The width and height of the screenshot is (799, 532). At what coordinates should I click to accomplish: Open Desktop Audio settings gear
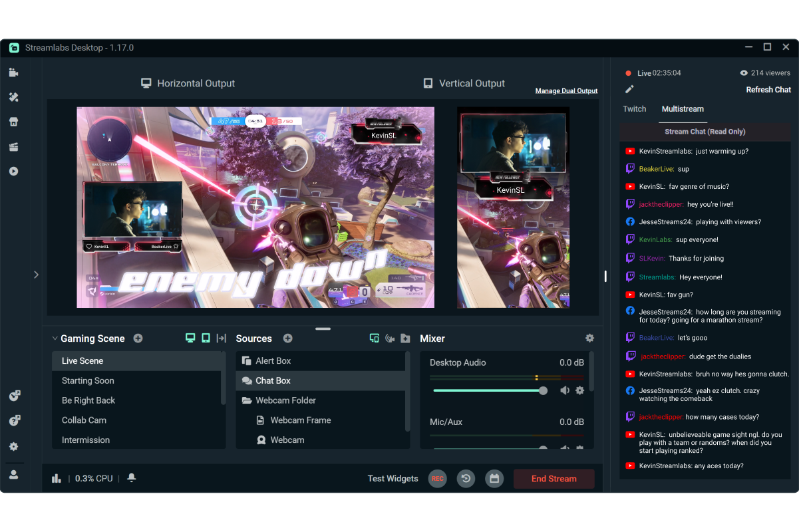coord(579,390)
